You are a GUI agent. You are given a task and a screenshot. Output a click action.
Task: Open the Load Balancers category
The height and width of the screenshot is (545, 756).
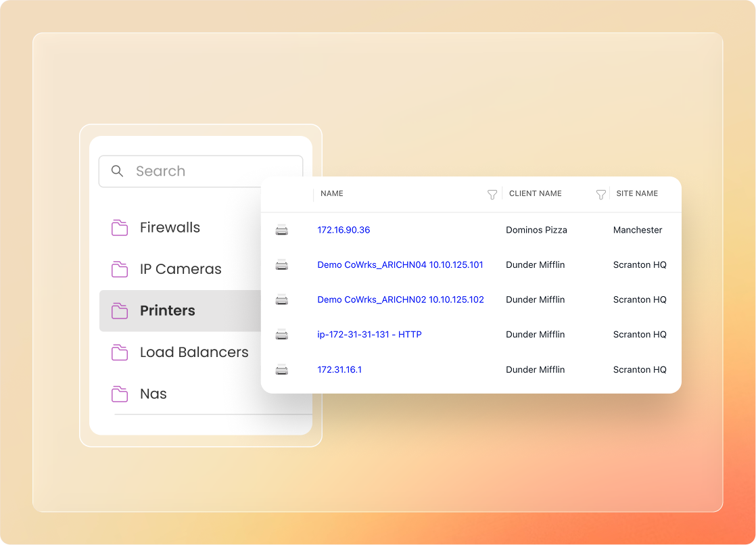click(194, 352)
